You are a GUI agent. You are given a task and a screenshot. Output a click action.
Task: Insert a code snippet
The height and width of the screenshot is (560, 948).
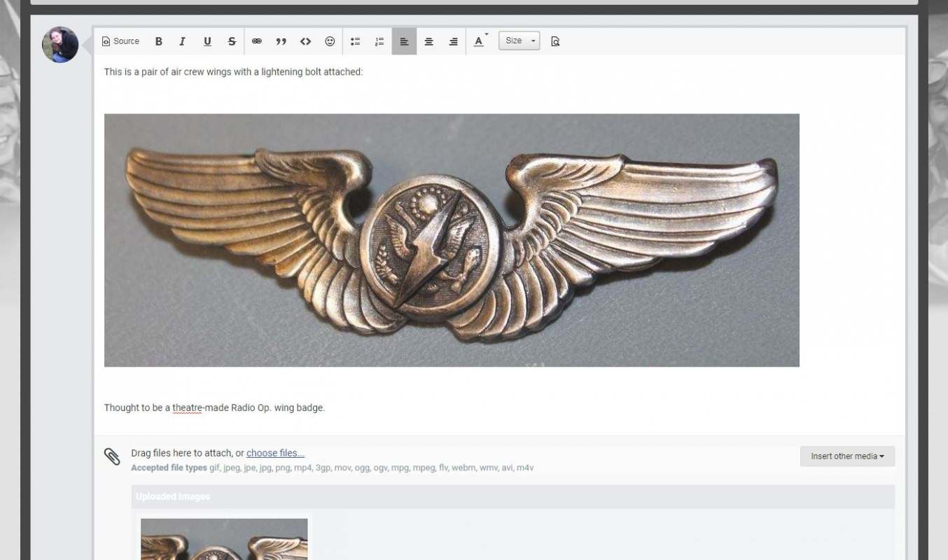pyautogui.click(x=305, y=41)
